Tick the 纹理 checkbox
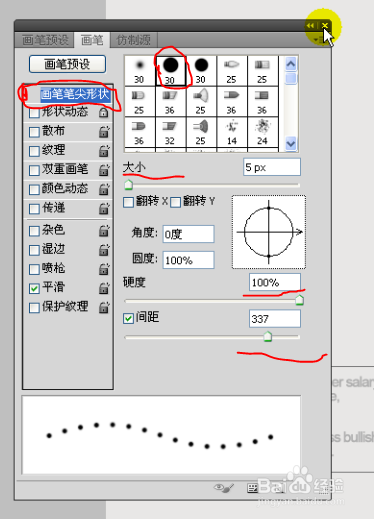Screen dimensions: 374x519 (34, 151)
